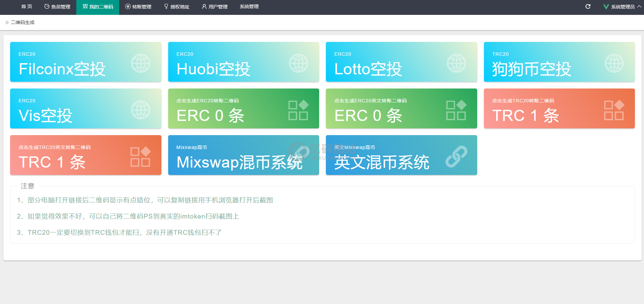The height and width of the screenshot is (304, 644).
Task: Click the green V logo beside 系统管理员
Action: [606, 6]
